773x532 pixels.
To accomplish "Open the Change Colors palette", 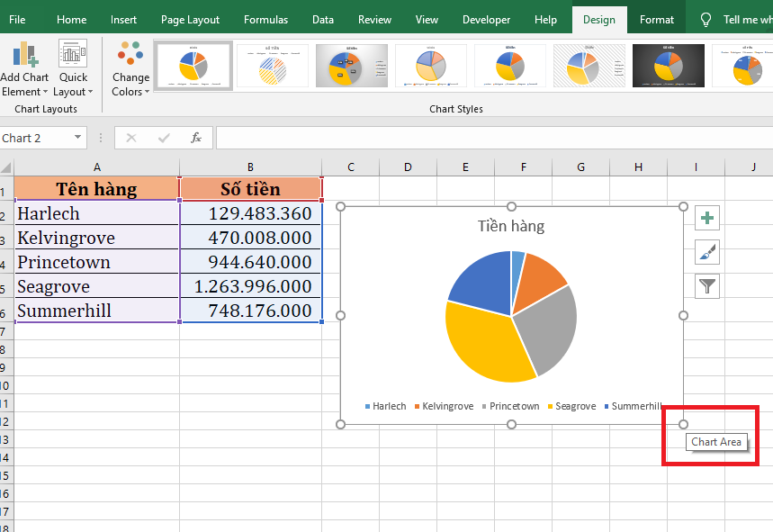I will pyautogui.click(x=130, y=68).
